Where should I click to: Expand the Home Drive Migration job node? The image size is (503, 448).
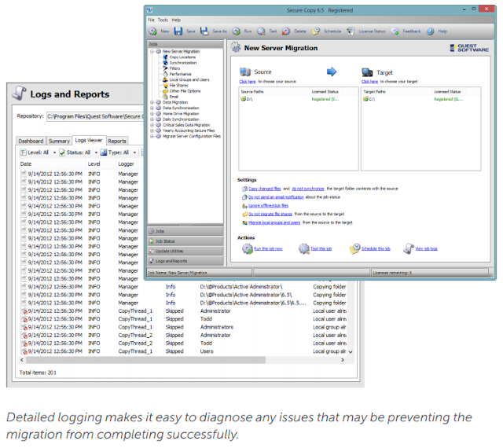[x=152, y=114]
